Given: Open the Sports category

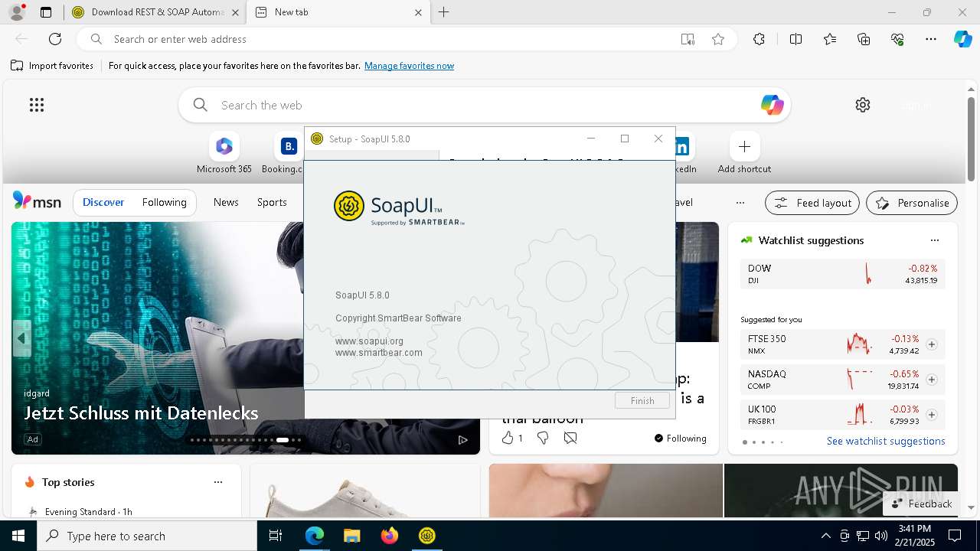Looking at the screenshot, I should click(272, 202).
